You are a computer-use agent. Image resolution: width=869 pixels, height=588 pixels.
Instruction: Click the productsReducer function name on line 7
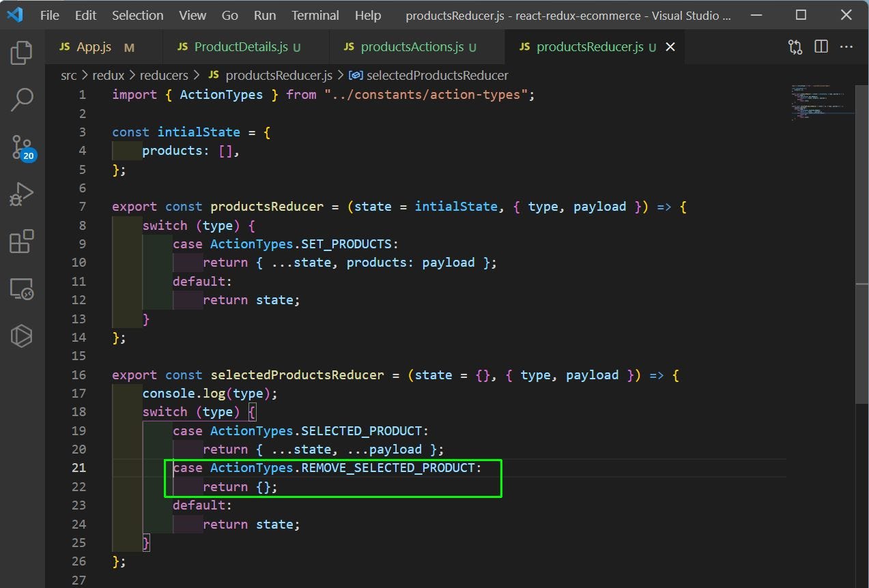pyautogui.click(x=266, y=207)
